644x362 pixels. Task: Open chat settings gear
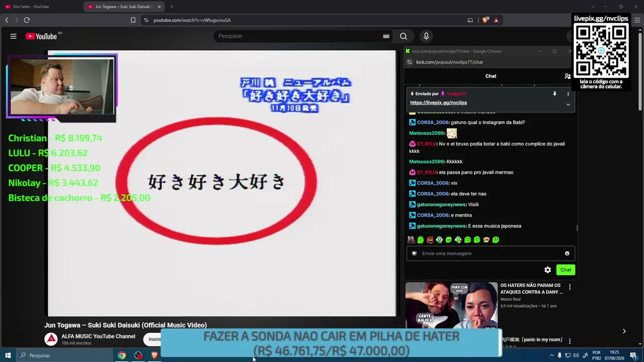tap(547, 270)
